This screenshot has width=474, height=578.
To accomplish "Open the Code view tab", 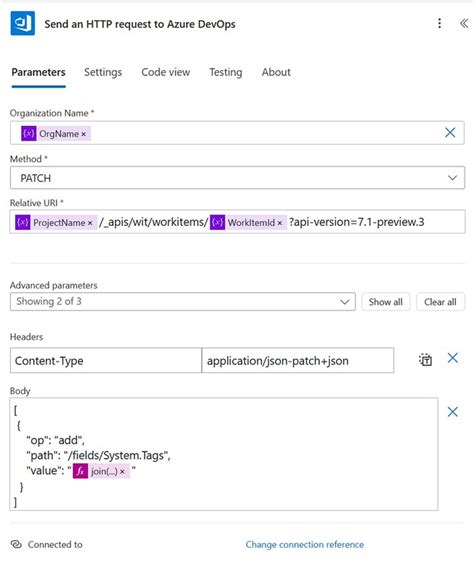I will (165, 72).
